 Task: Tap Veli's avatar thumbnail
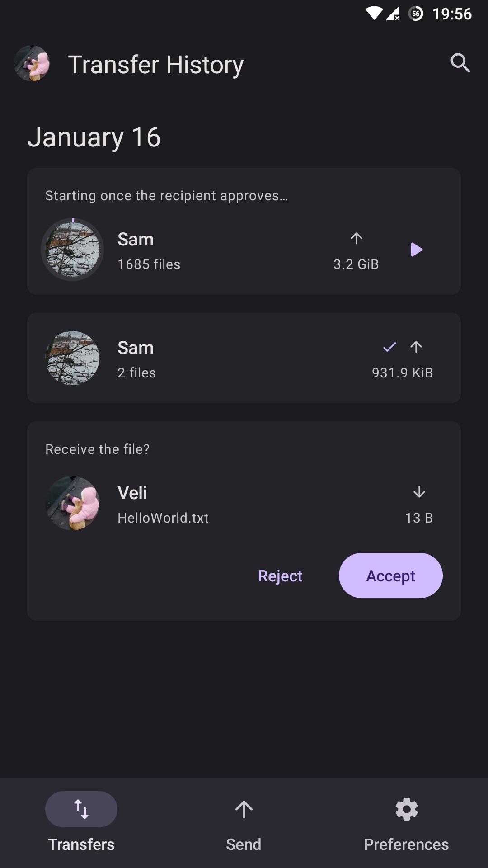pyautogui.click(x=72, y=503)
